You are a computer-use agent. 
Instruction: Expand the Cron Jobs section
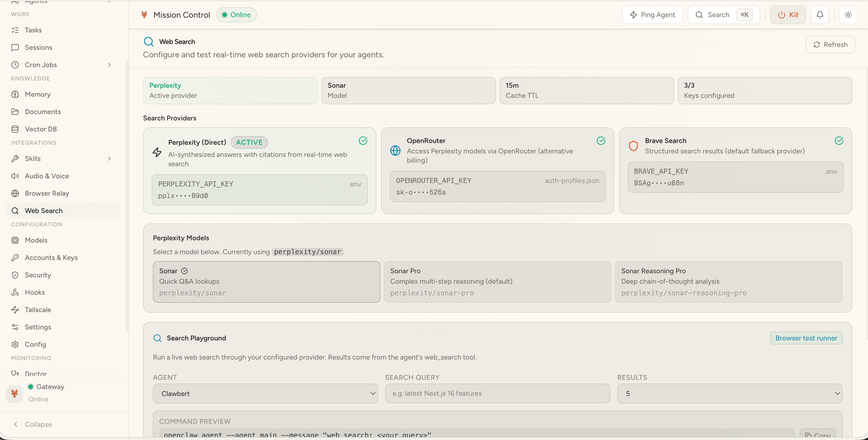[109, 64]
